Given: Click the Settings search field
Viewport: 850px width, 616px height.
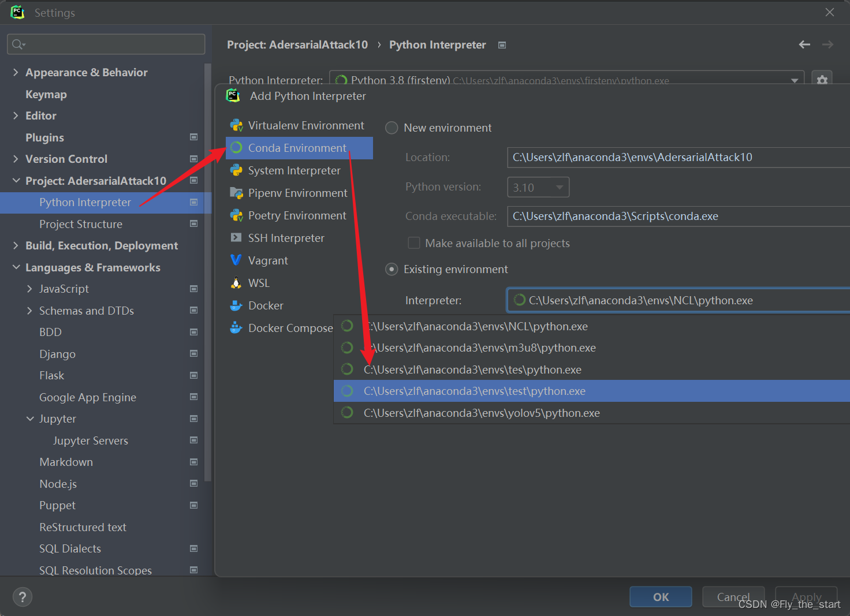Looking at the screenshot, I should tap(106, 44).
